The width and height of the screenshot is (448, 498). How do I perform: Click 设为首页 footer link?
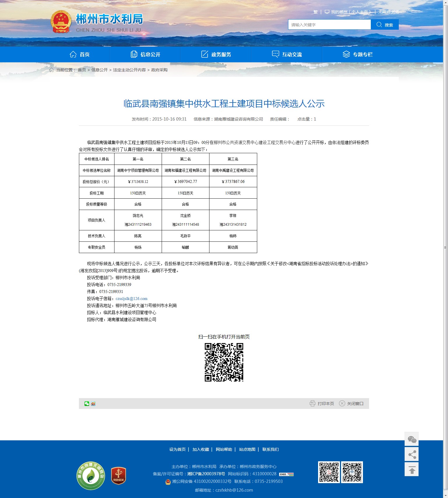[x=177, y=449]
